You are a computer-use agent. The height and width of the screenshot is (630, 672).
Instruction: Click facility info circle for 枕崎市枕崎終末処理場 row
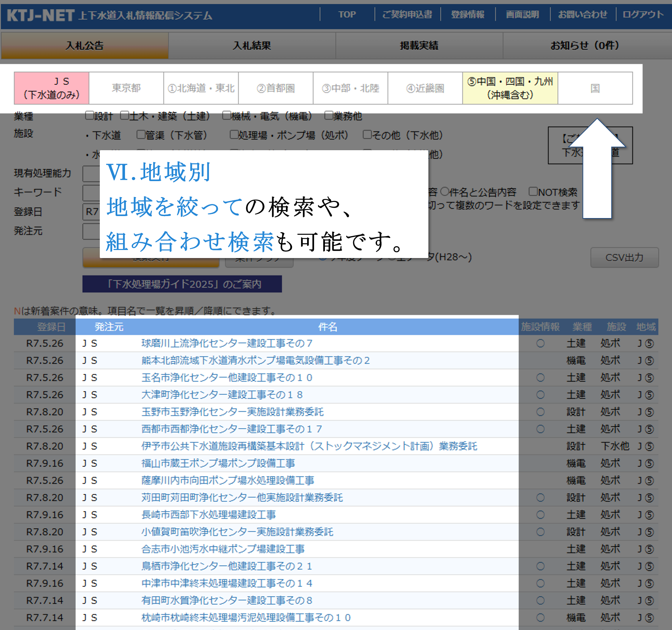tap(540, 618)
